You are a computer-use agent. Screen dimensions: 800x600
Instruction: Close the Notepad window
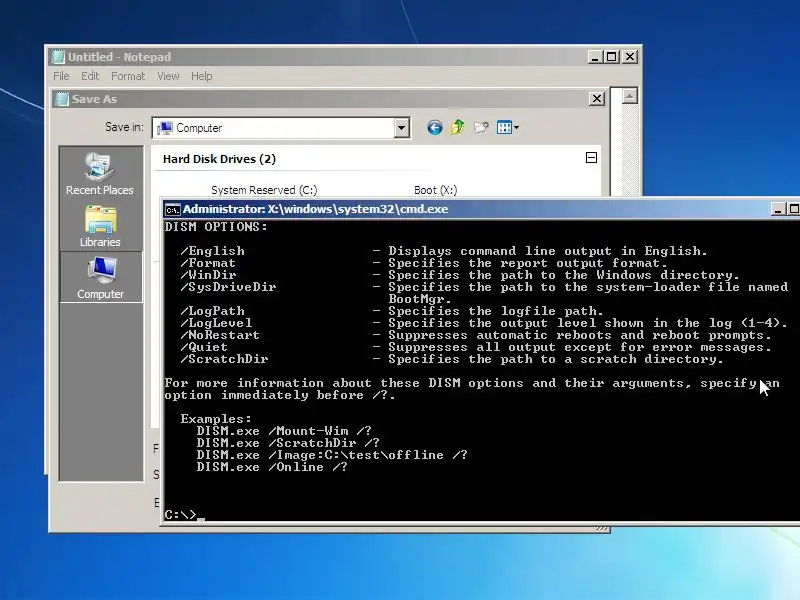pos(630,57)
